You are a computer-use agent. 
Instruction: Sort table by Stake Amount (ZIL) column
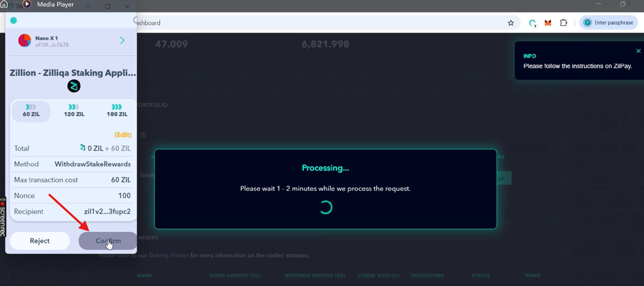point(235,275)
